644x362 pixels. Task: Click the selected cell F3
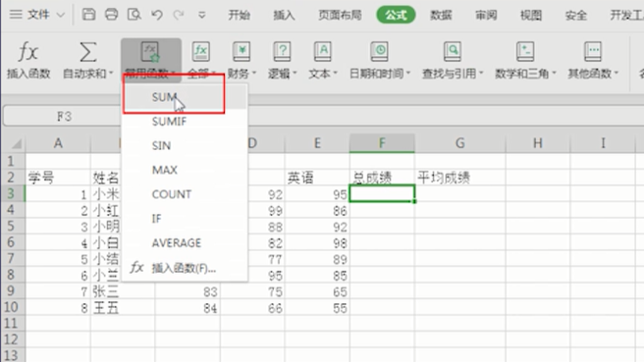pos(382,193)
